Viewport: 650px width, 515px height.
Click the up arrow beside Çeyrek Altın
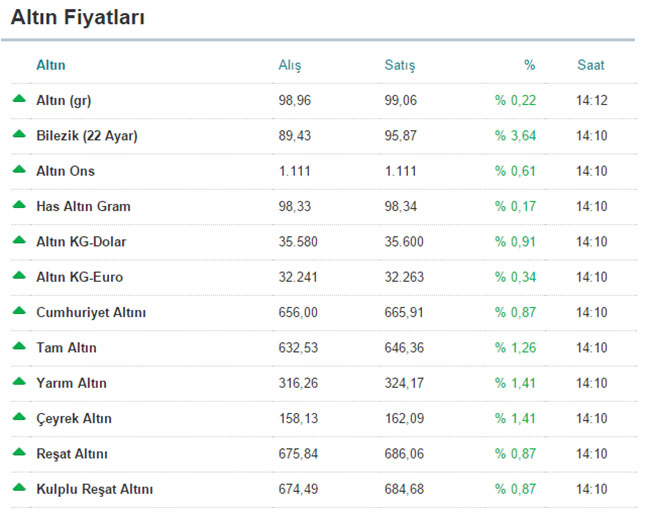coord(19,418)
